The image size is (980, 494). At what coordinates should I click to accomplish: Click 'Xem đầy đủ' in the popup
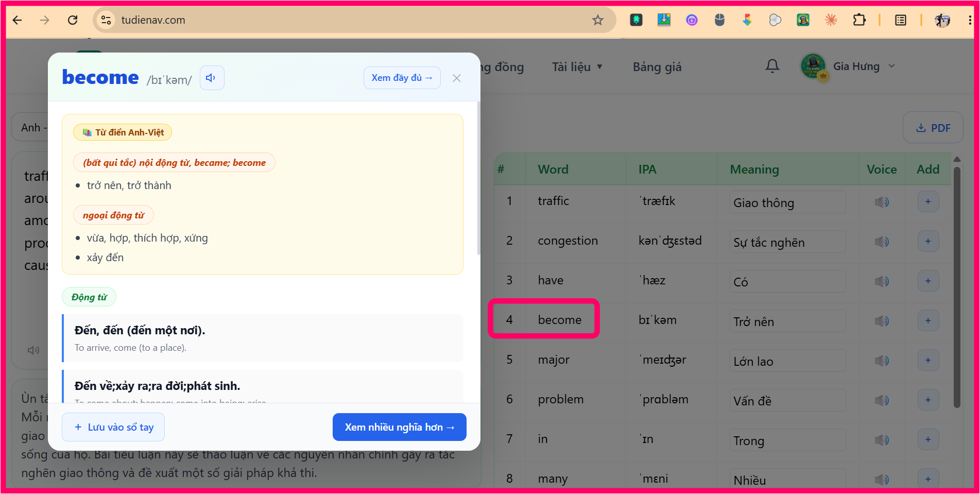pos(402,78)
